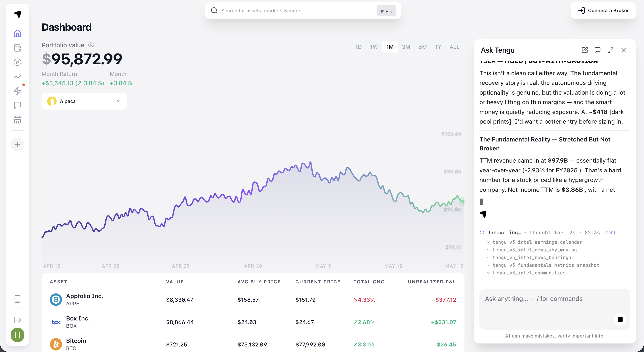Click the search magnifier icon
This screenshot has height=352, width=644.
214,10
